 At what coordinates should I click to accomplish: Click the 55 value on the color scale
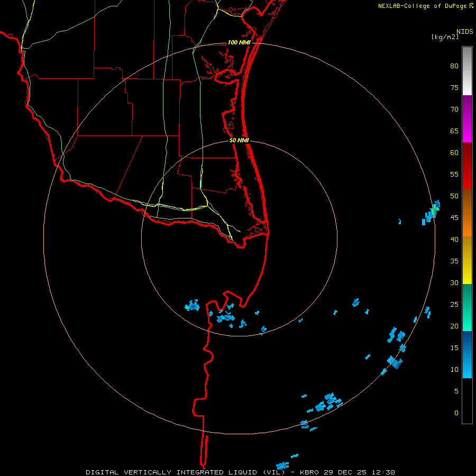[454, 175]
